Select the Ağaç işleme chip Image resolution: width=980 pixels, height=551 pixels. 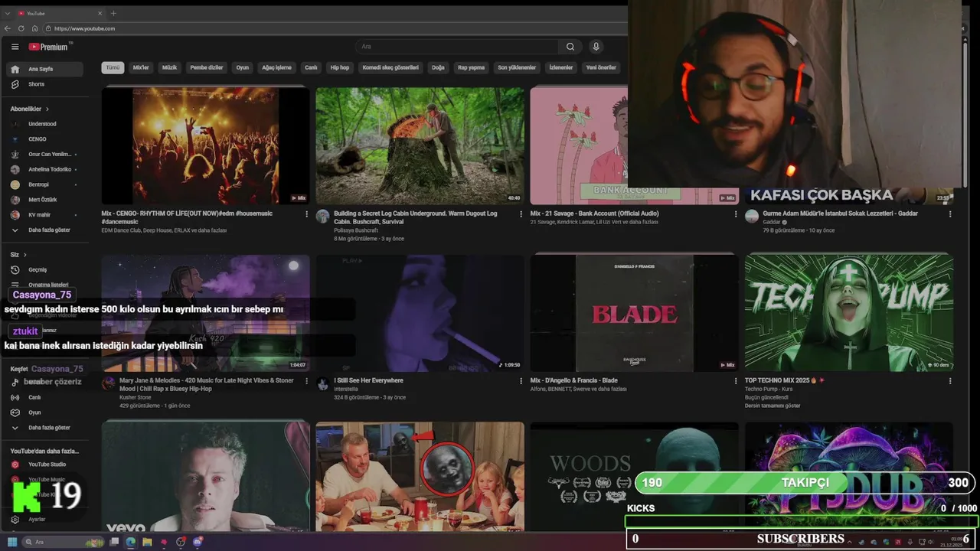click(276, 67)
